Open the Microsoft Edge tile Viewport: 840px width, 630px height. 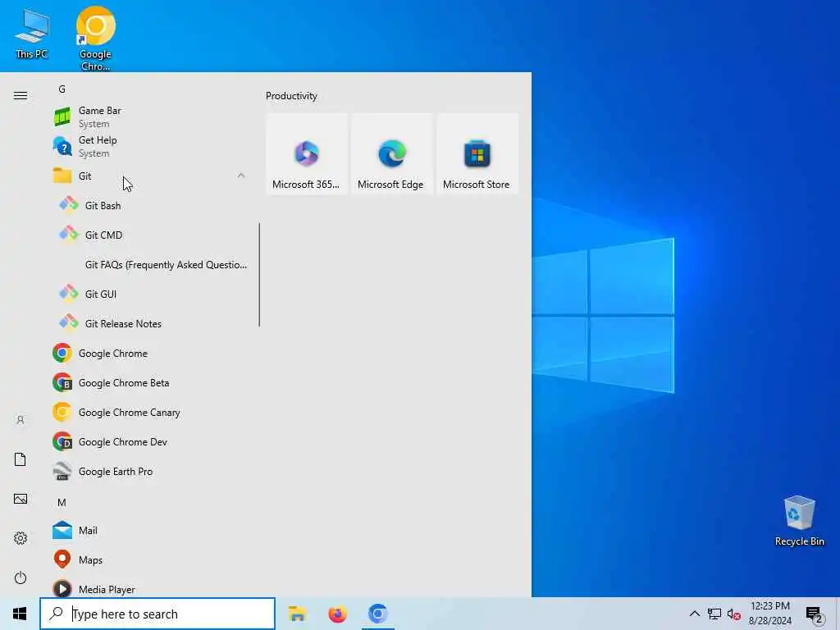pos(391,153)
